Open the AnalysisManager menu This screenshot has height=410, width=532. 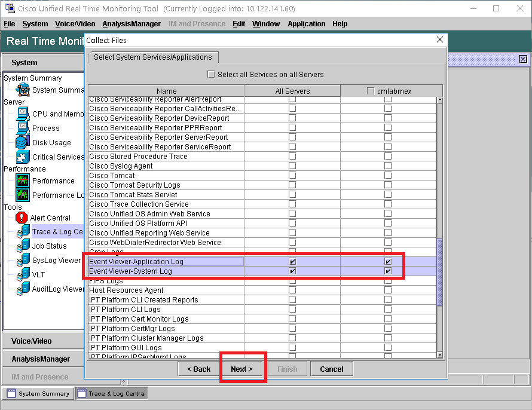132,24
